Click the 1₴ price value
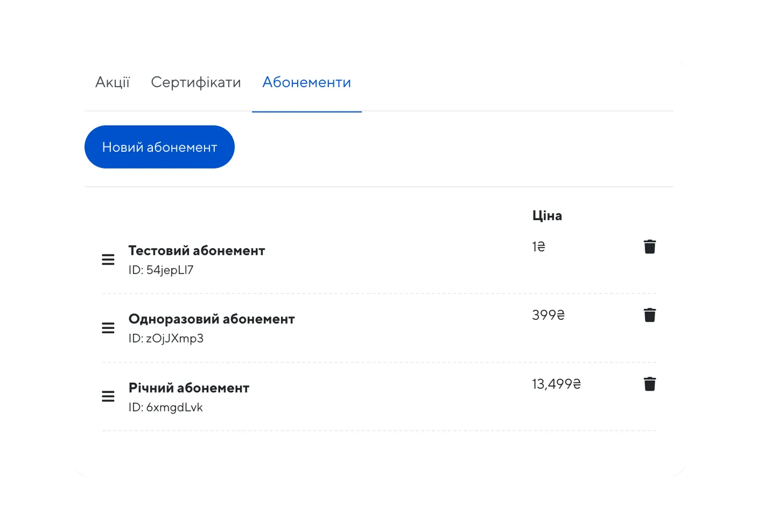The height and width of the screenshot is (532, 758). pos(538,247)
